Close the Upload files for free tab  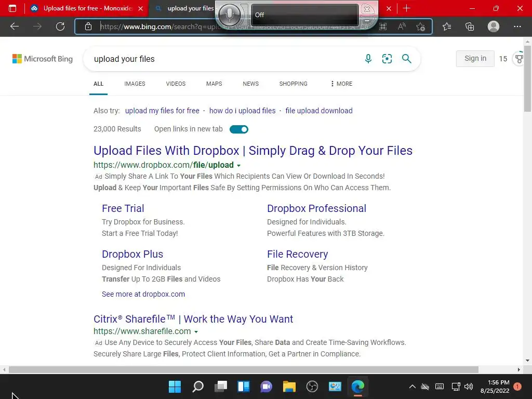tap(140, 8)
